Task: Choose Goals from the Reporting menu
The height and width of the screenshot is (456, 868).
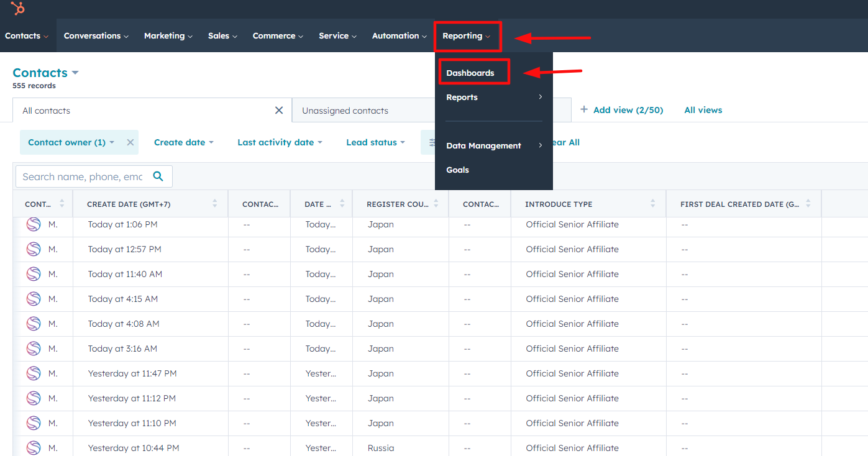Action: point(457,170)
